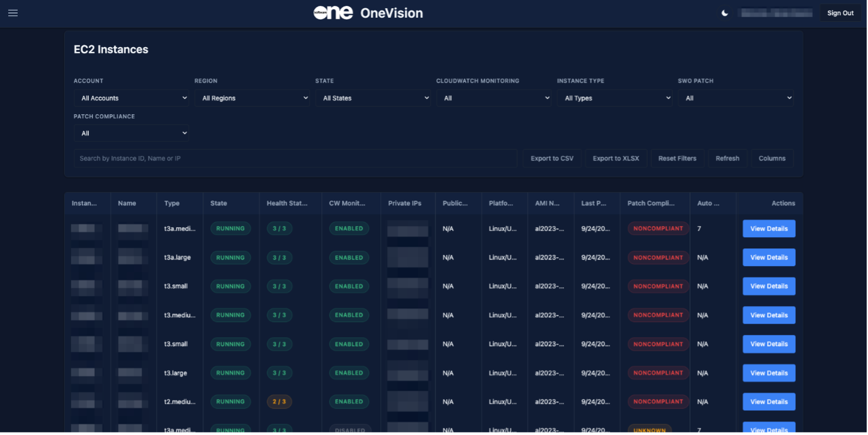The height and width of the screenshot is (435, 868).
Task: Open the Columns chooser
Action: (772, 158)
